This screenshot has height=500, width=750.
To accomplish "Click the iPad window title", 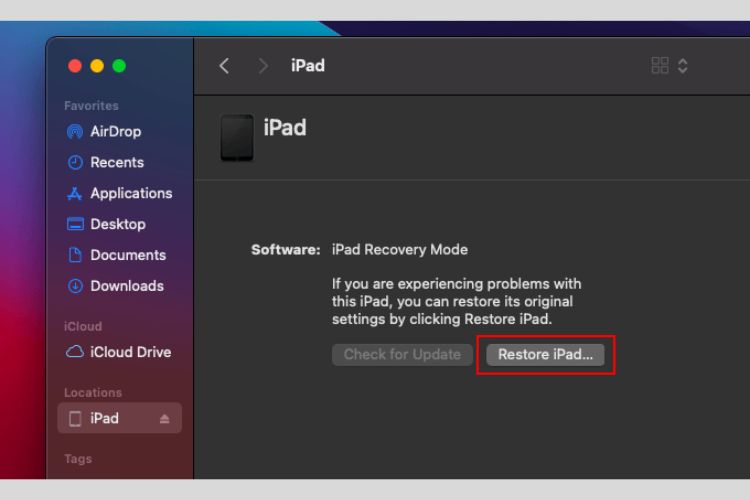I will pyautogui.click(x=308, y=66).
